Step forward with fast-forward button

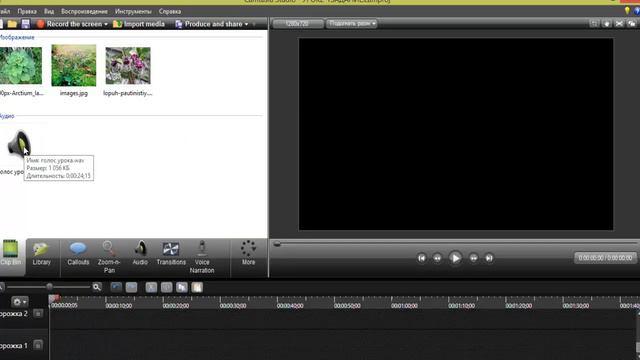[473, 258]
